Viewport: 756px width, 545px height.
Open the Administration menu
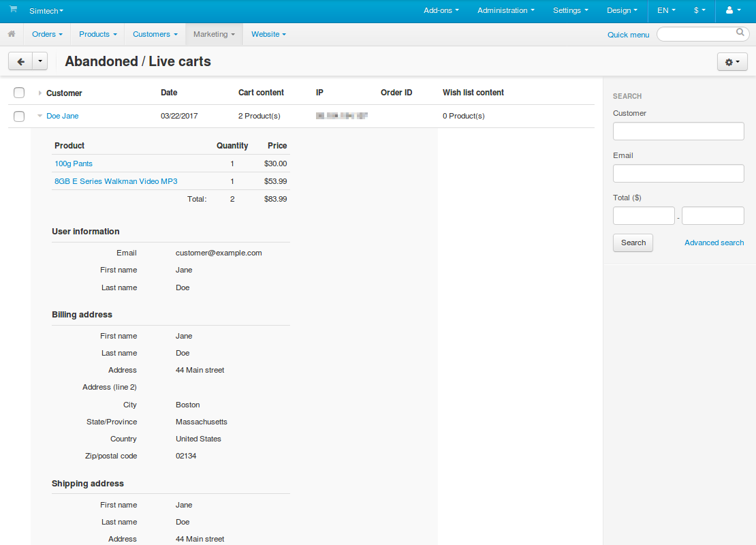[x=506, y=10]
